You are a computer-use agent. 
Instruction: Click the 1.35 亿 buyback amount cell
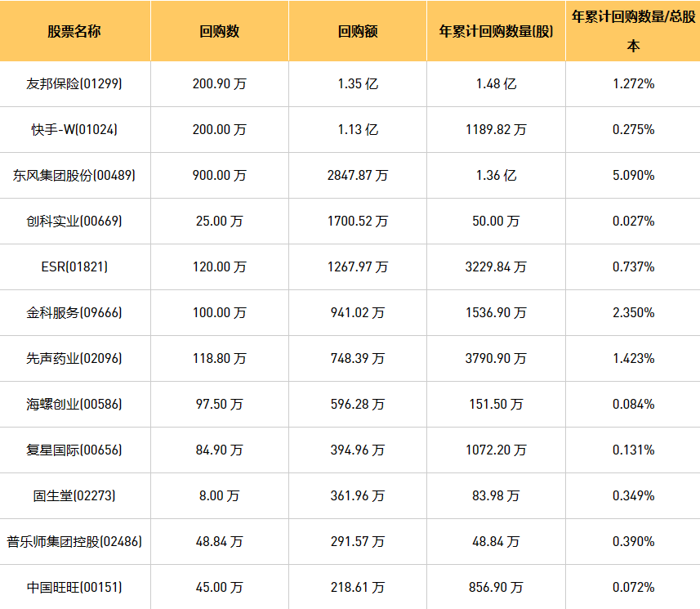tap(358, 84)
